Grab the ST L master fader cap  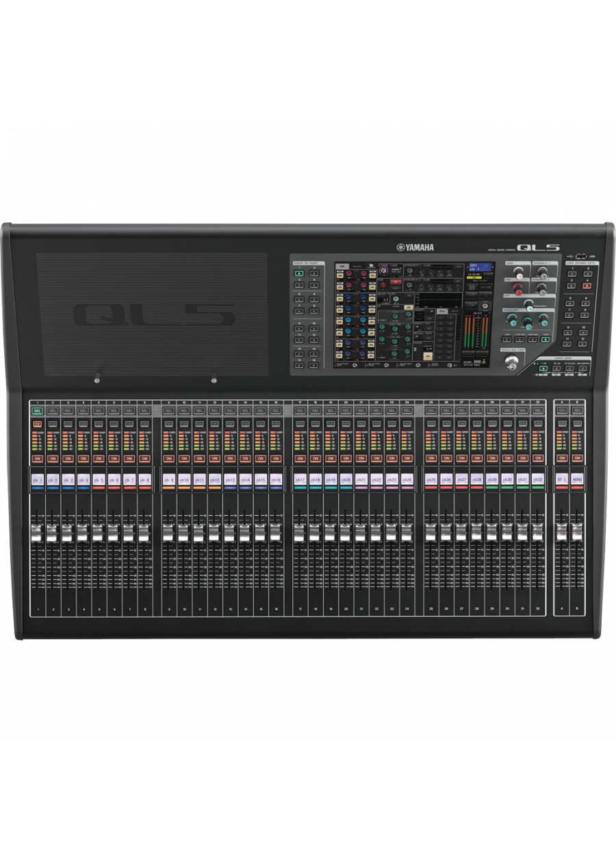tap(562, 533)
